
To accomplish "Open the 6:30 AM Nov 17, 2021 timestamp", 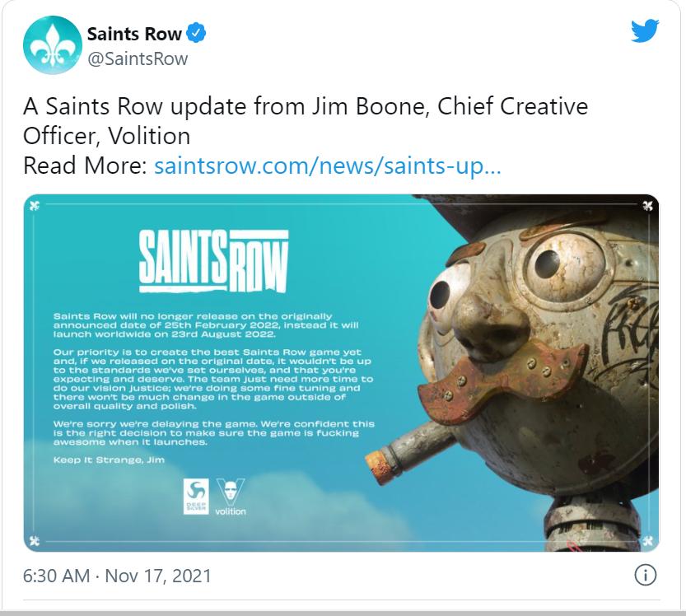I will click(x=117, y=576).
